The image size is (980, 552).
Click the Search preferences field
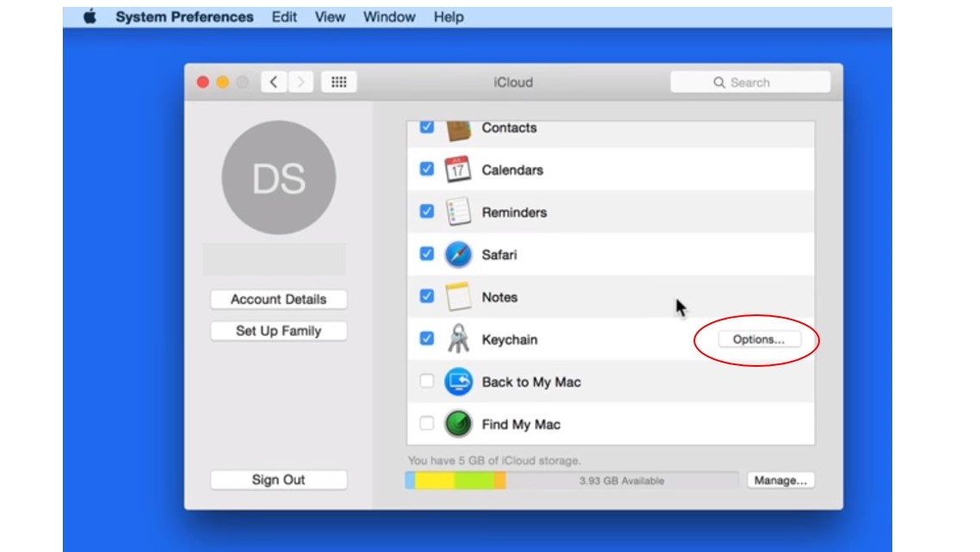[x=749, y=83]
